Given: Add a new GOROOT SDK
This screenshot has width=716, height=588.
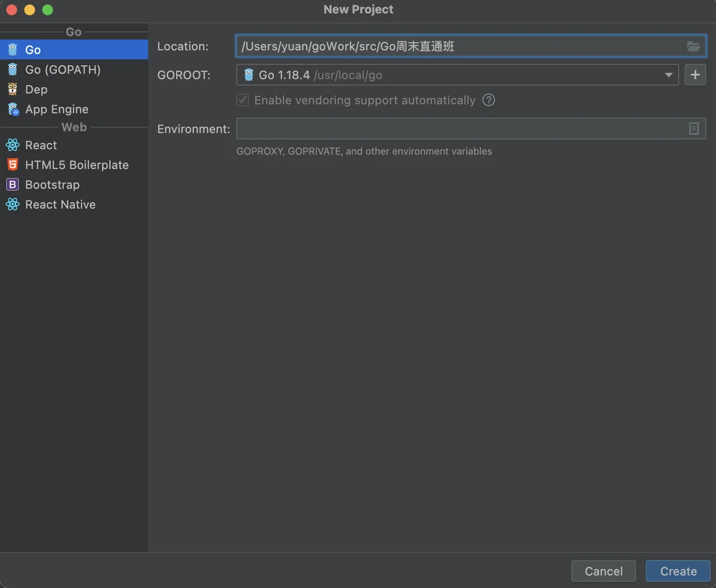Looking at the screenshot, I should [695, 75].
